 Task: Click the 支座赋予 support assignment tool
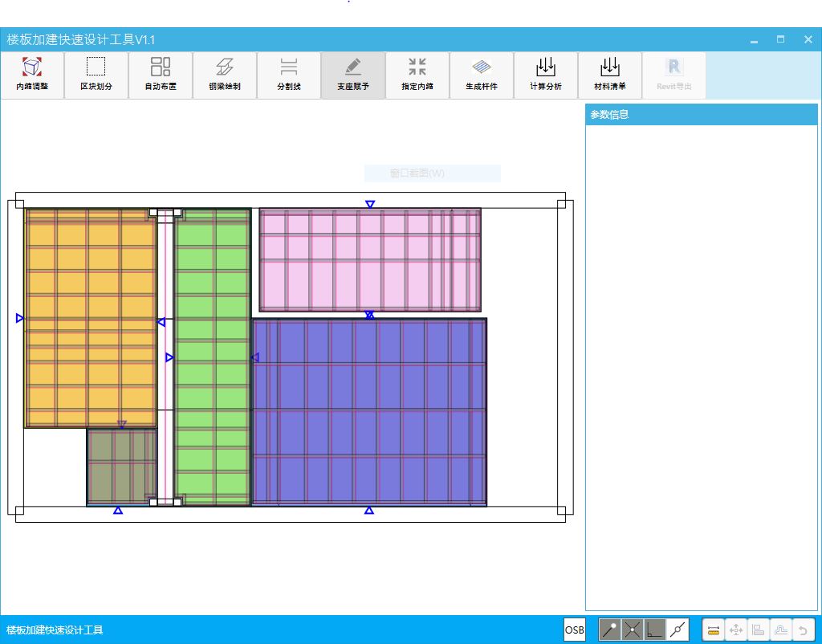coord(353,75)
